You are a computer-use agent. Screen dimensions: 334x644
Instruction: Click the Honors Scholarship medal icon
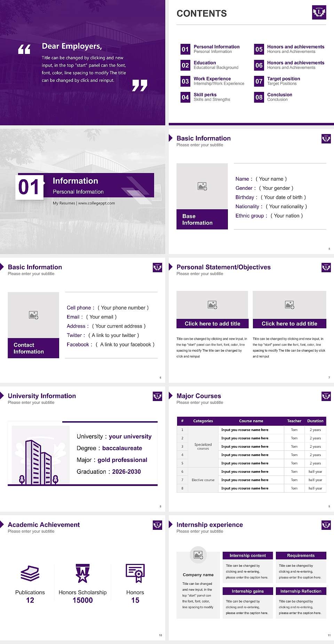click(x=82, y=573)
